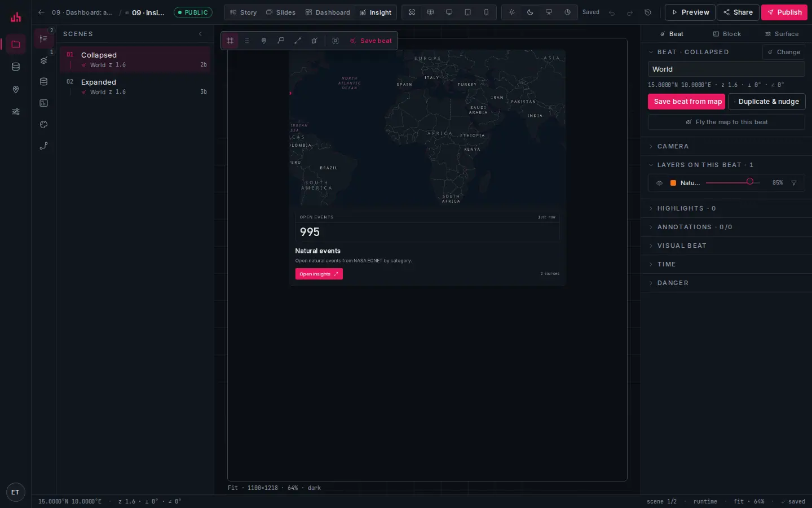Click the undo arrow
The image size is (812, 508).
coord(612,12)
